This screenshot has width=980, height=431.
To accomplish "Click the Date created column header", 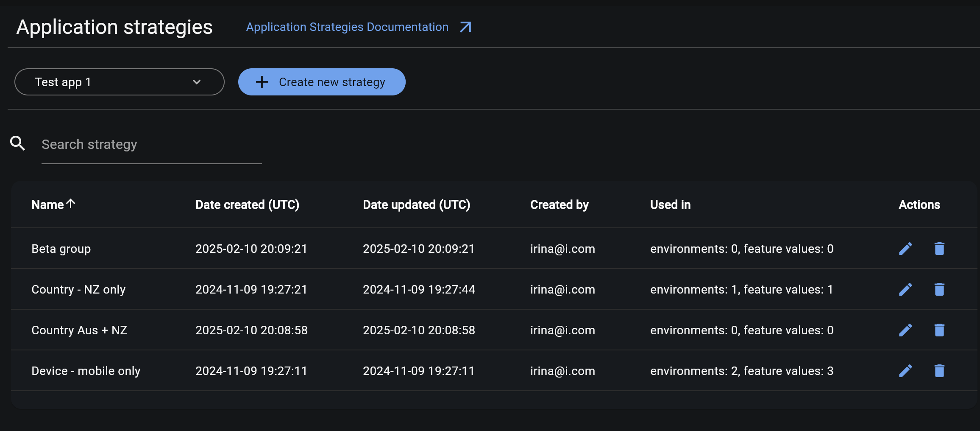I will click(247, 204).
